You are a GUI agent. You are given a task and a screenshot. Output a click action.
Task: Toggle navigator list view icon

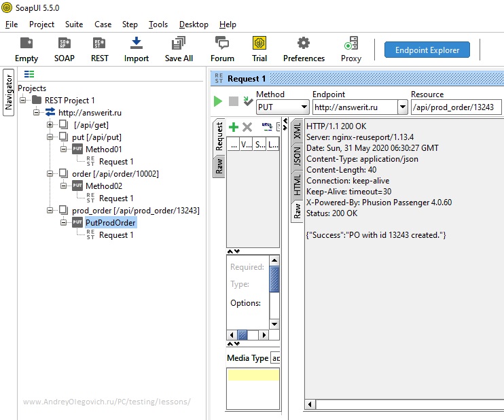[x=29, y=74]
